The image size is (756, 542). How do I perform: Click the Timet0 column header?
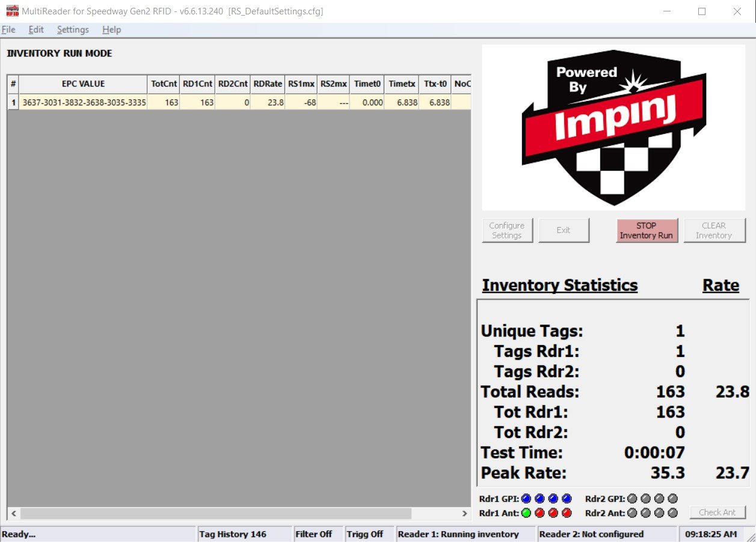[x=367, y=84]
